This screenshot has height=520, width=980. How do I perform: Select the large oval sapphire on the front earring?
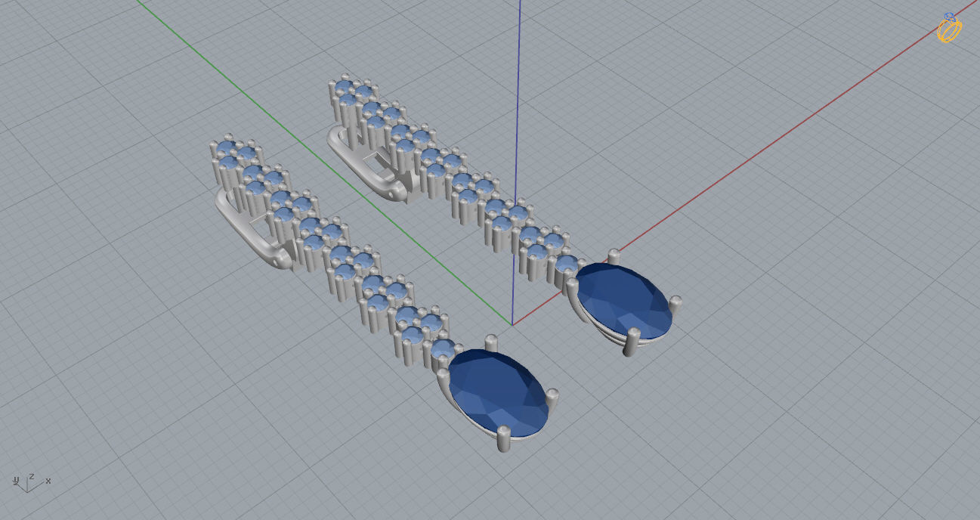click(x=497, y=394)
